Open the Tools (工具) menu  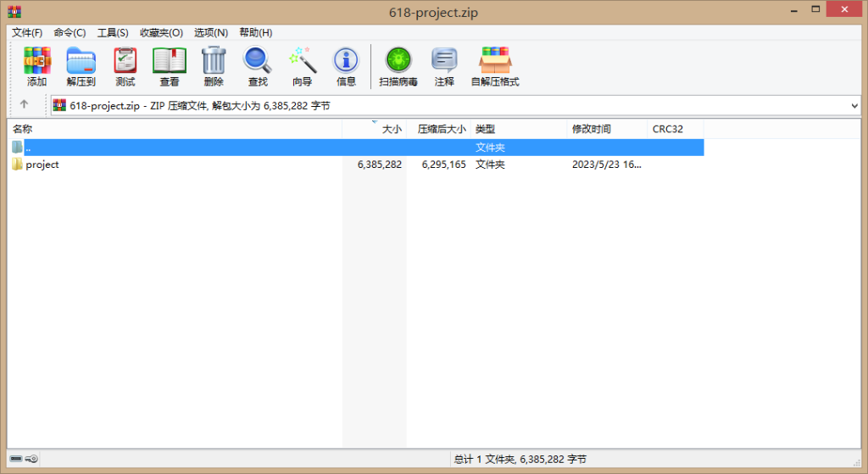[x=113, y=33]
